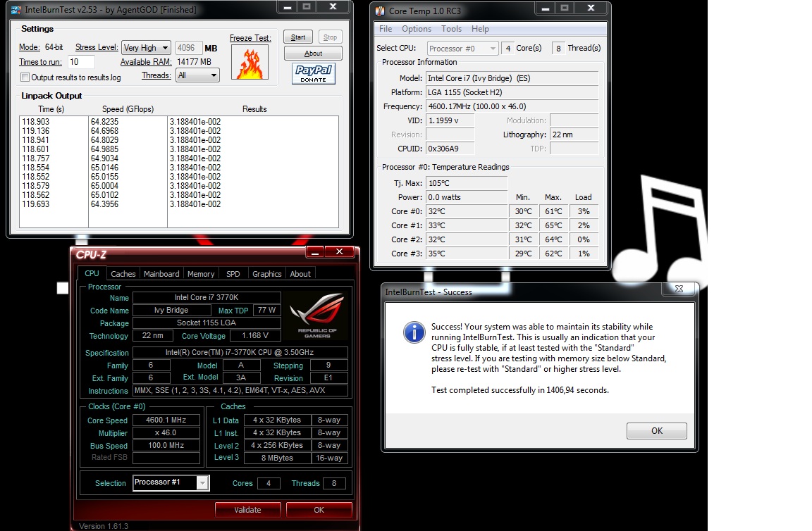Open the Core Temp Options menu
Image resolution: width=812 pixels, height=531 pixels.
click(417, 29)
